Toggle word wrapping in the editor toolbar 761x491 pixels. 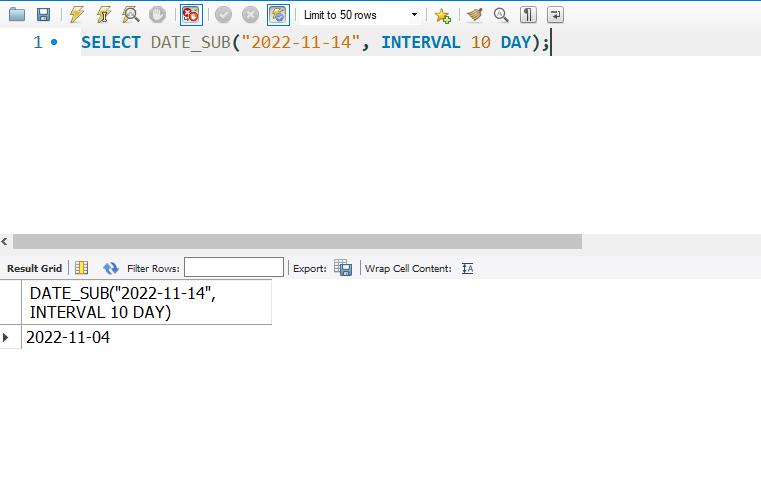[555, 15]
